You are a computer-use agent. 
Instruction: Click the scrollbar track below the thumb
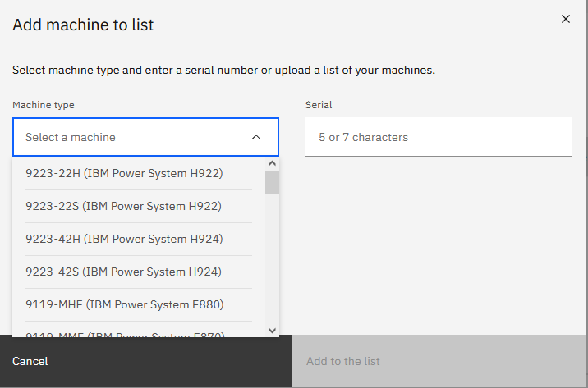[273, 262]
